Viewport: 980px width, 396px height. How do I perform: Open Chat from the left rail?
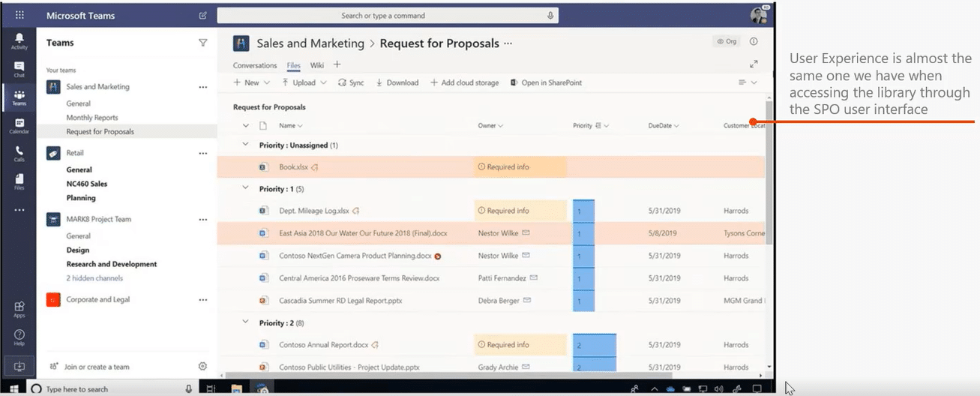(x=19, y=70)
